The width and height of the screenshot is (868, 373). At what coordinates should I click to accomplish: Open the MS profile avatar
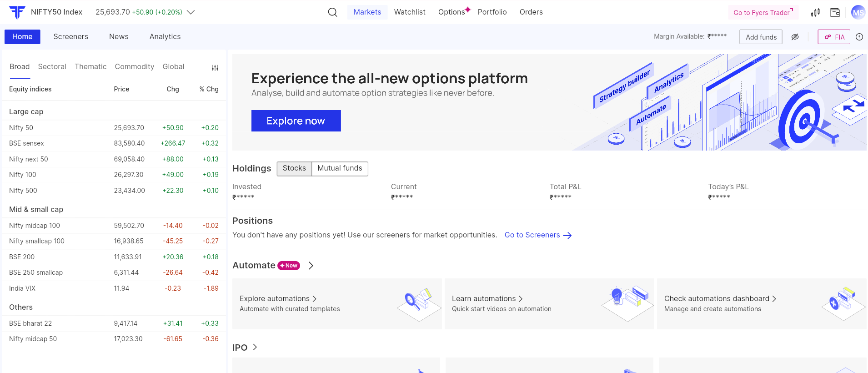point(858,12)
